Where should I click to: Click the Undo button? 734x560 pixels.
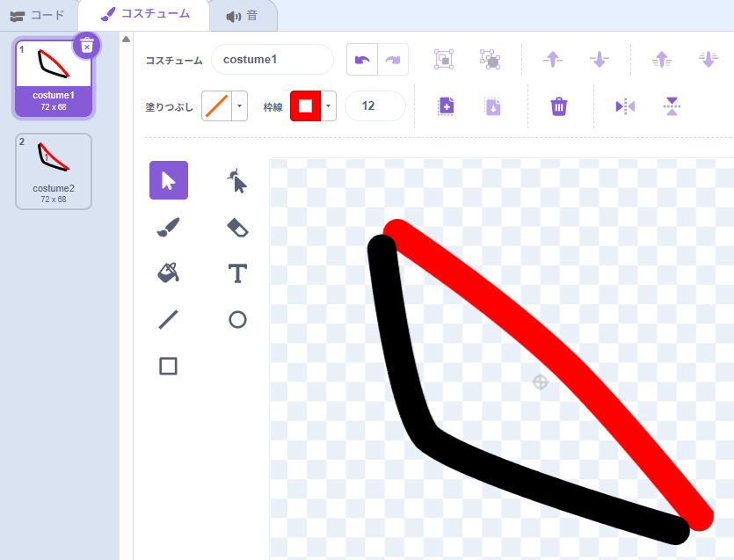point(362,60)
